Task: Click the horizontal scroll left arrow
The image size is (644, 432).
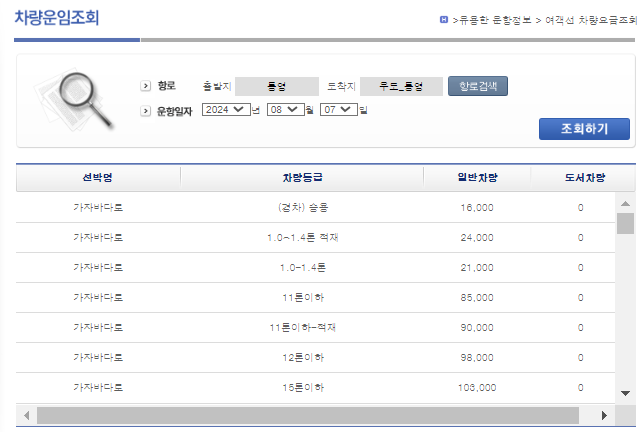Action: pyautogui.click(x=26, y=416)
